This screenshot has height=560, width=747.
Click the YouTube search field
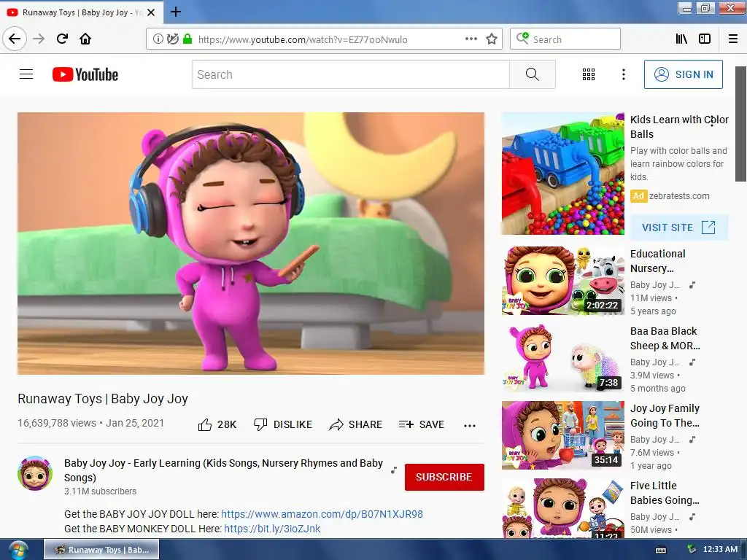pos(351,74)
